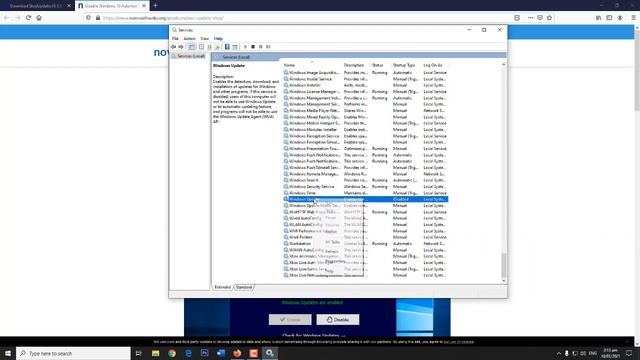Open the clock and date in the tray
Image resolution: width=640 pixels, height=360 pixels.
[611, 353]
